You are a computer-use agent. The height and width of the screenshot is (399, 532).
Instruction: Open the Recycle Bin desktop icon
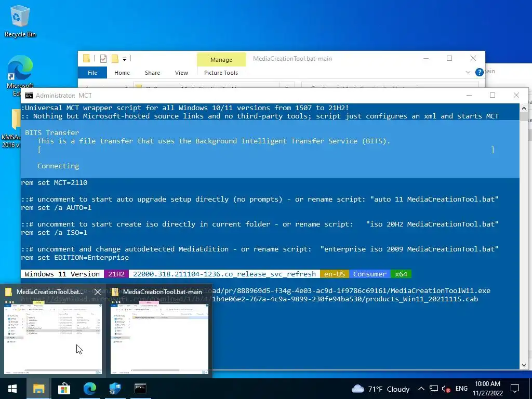coord(20,21)
